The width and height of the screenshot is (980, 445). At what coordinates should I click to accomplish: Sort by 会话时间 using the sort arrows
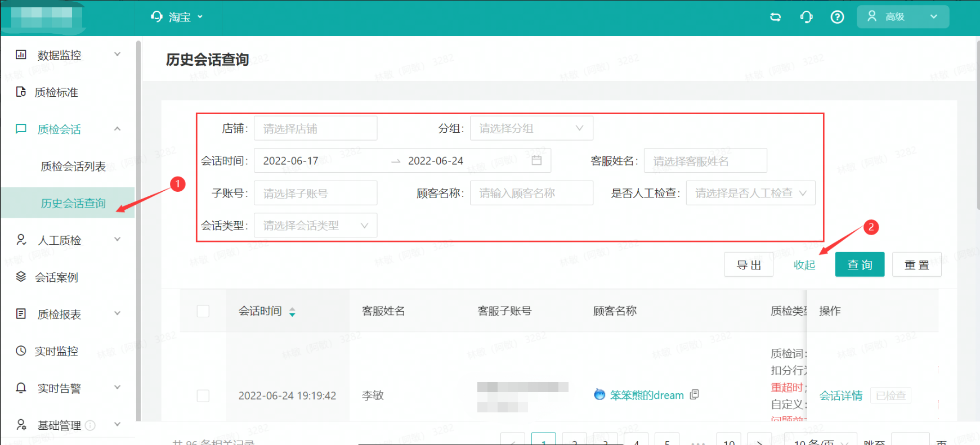click(x=292, y=312)
